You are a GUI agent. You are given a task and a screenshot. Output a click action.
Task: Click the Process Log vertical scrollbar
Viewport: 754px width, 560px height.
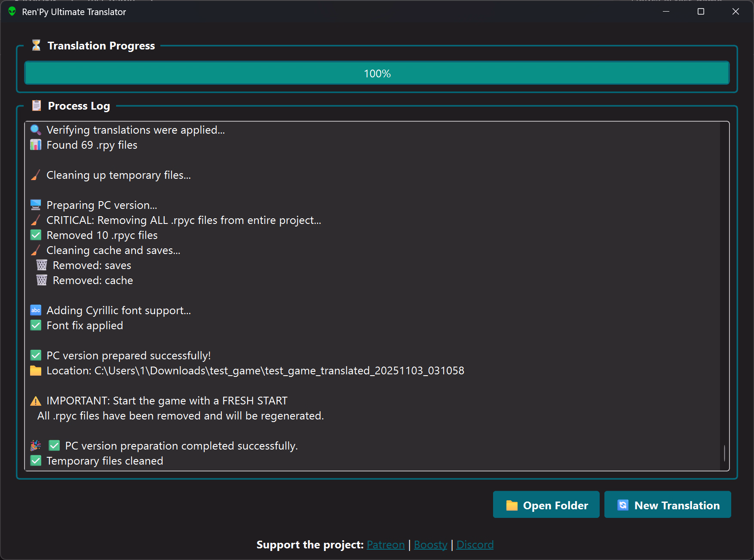[x=724, y=453]
